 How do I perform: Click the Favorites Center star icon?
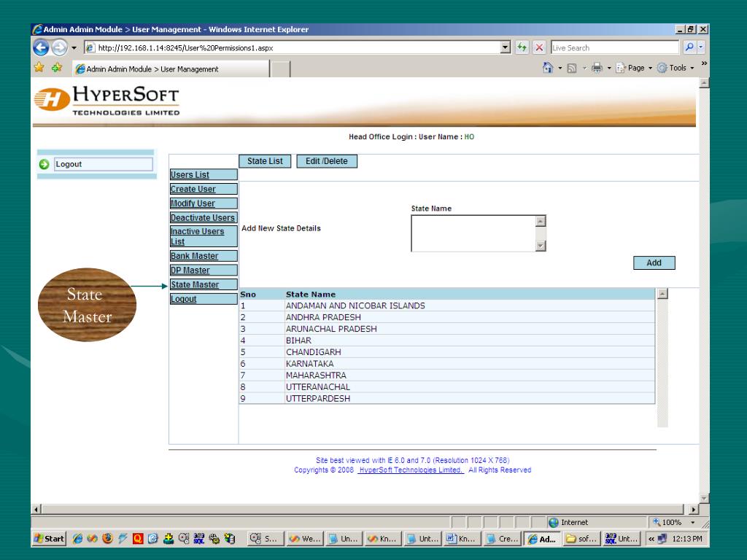tap(39, 68)
